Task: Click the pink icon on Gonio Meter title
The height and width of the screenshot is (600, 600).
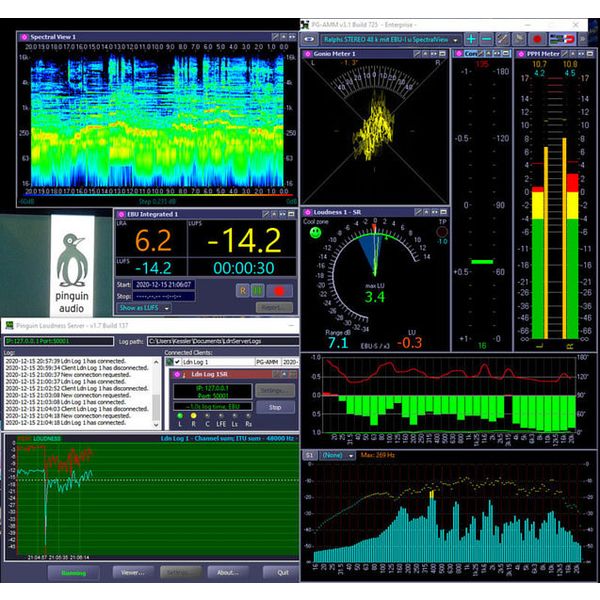Action: point(308,53)
